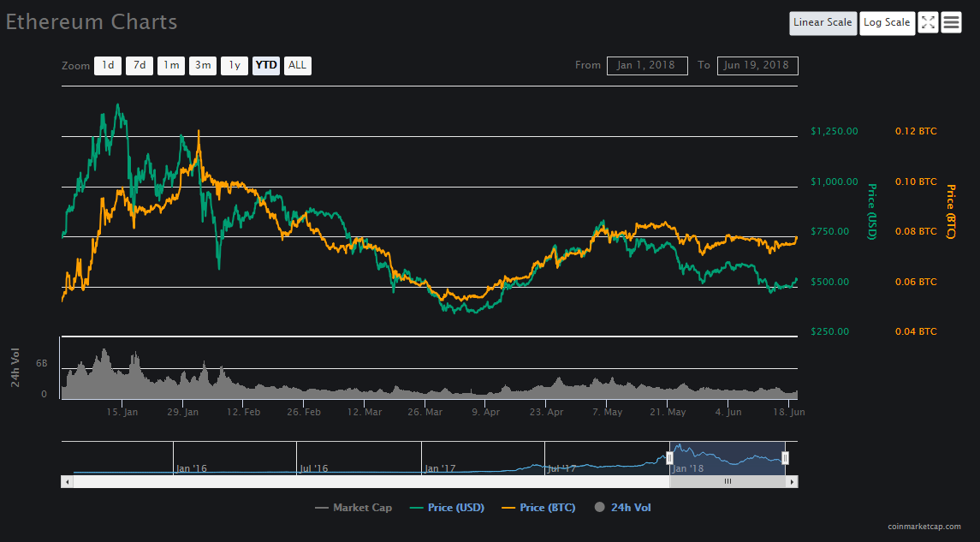This screenshot has height=542, width=980.
Task: Click the $1,250.00 axis label
Action: 834,131
